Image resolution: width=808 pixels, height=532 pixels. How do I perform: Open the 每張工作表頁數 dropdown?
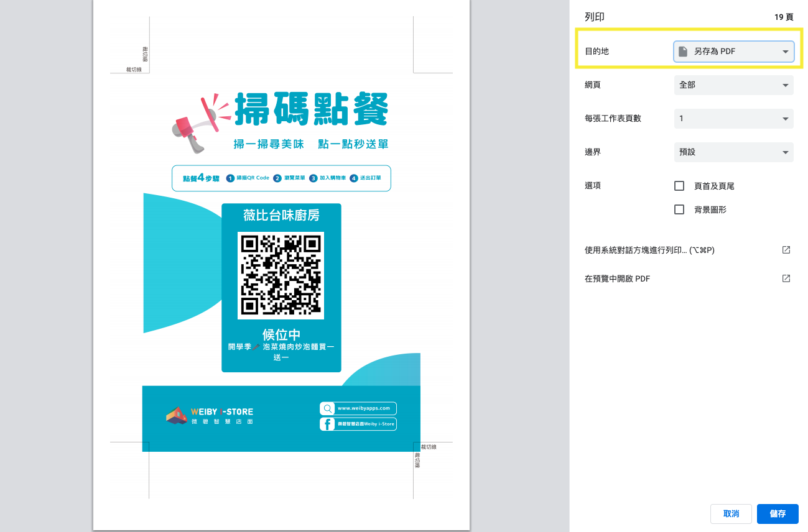pos(733,119)
